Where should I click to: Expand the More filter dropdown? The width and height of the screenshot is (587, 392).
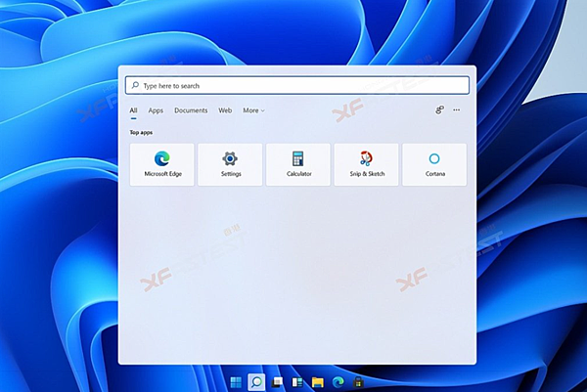pos(253,110)
